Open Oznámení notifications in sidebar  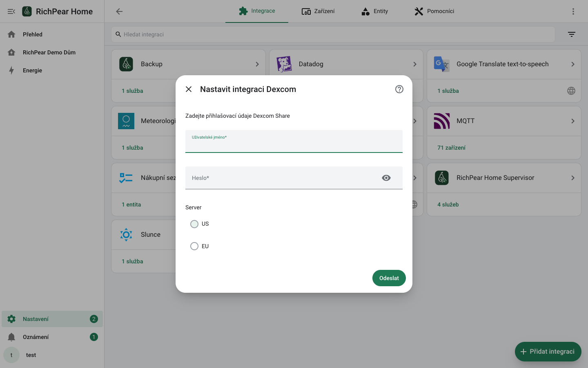[x=52, y=337]
